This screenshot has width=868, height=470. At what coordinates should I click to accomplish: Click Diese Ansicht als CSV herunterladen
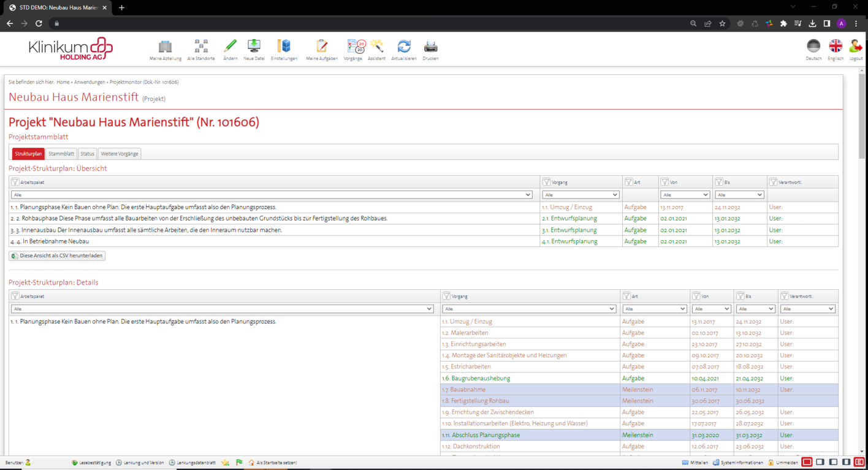pos(57,256)
